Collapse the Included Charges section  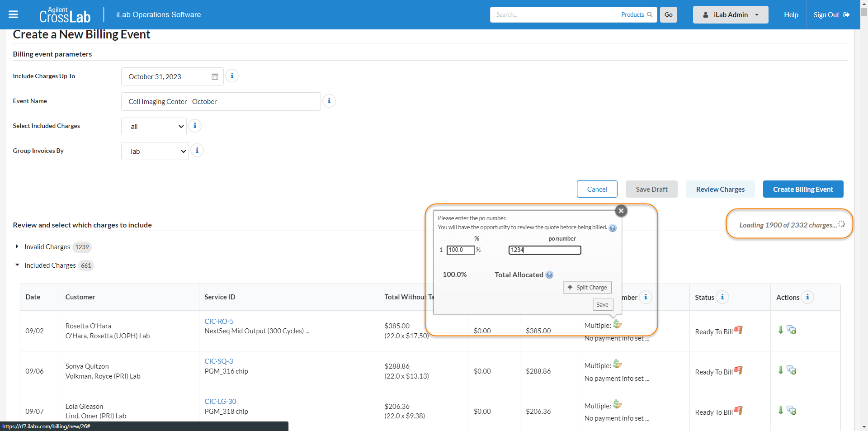click(17, 265)
